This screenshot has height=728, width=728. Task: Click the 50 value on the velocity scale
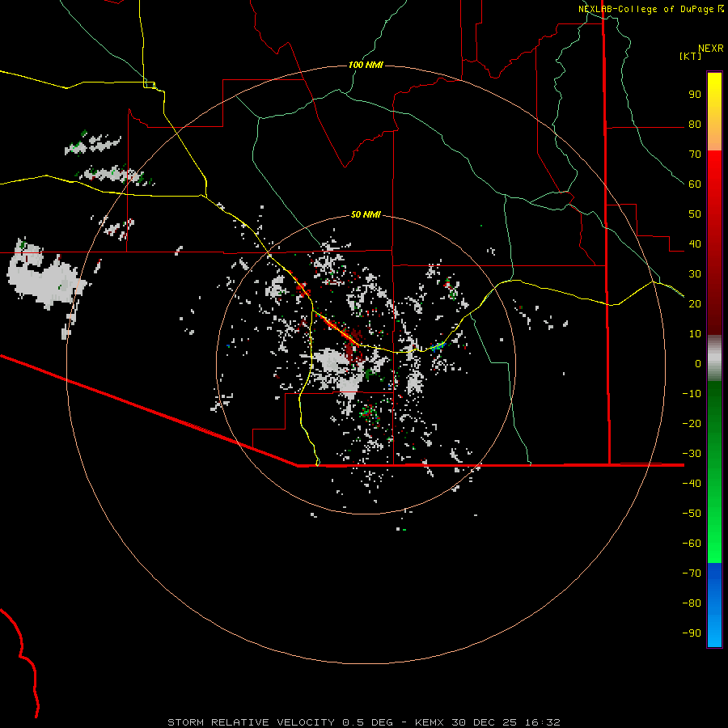[x=695, y=214]
